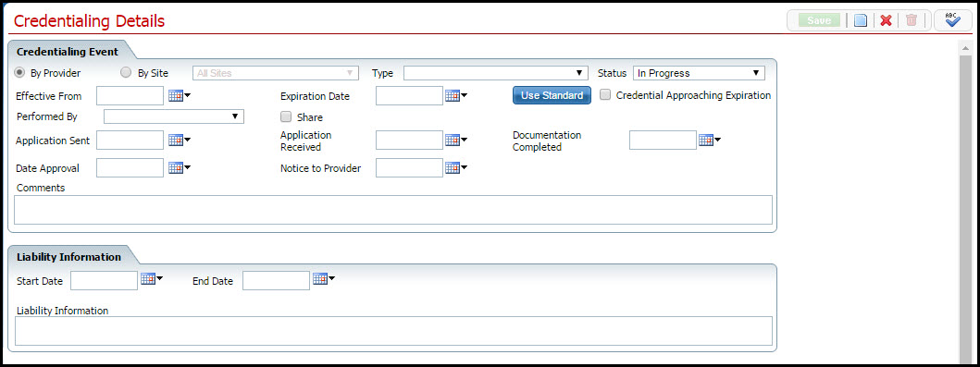Click the New record page icon

click(861, 20)
